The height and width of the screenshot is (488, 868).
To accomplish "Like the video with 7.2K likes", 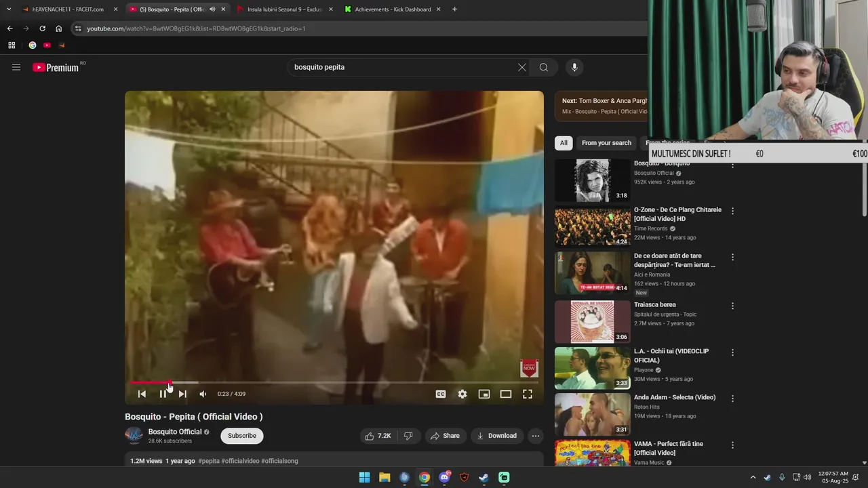I will [378, 436].
